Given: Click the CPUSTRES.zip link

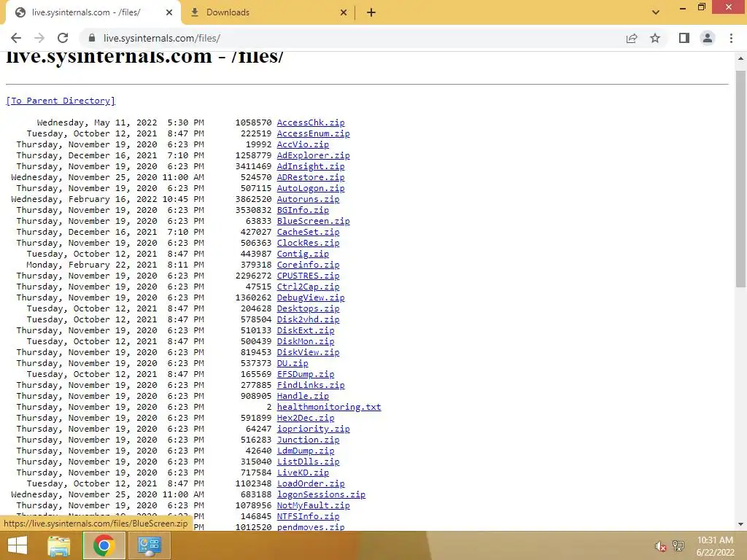Looking at the screenshot, I should (309, 276).
